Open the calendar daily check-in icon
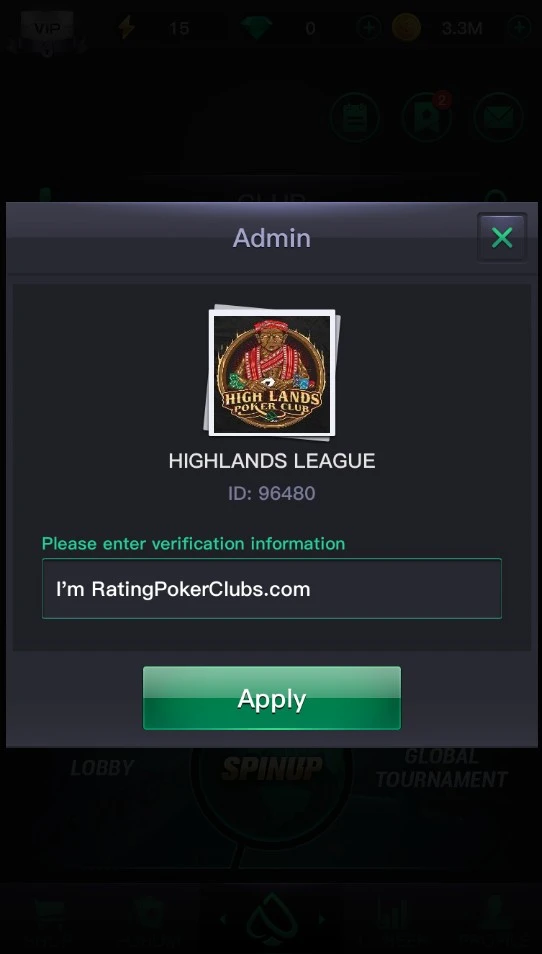Screen dimensions: 542x954 click(355, 117)
